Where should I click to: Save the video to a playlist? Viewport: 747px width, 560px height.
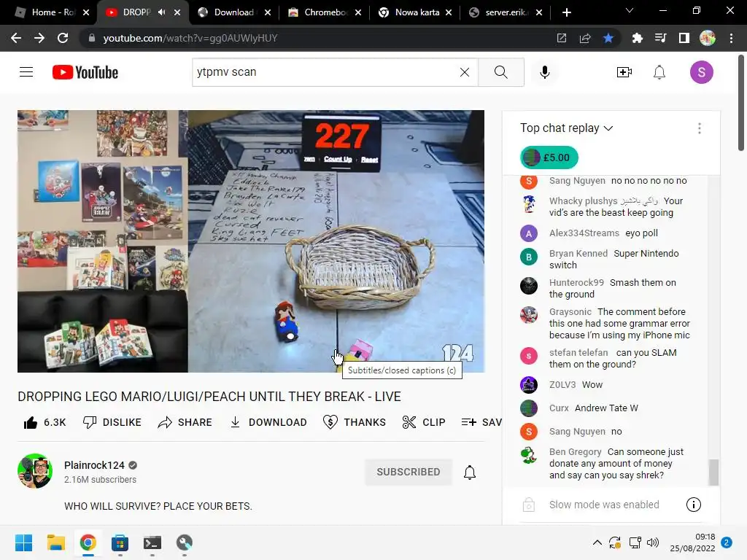481,422
